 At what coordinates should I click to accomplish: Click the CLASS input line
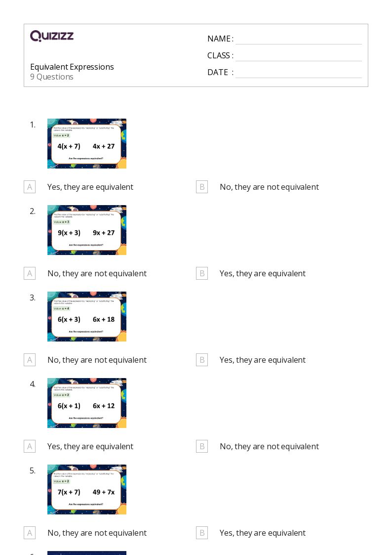click(298, 56)
